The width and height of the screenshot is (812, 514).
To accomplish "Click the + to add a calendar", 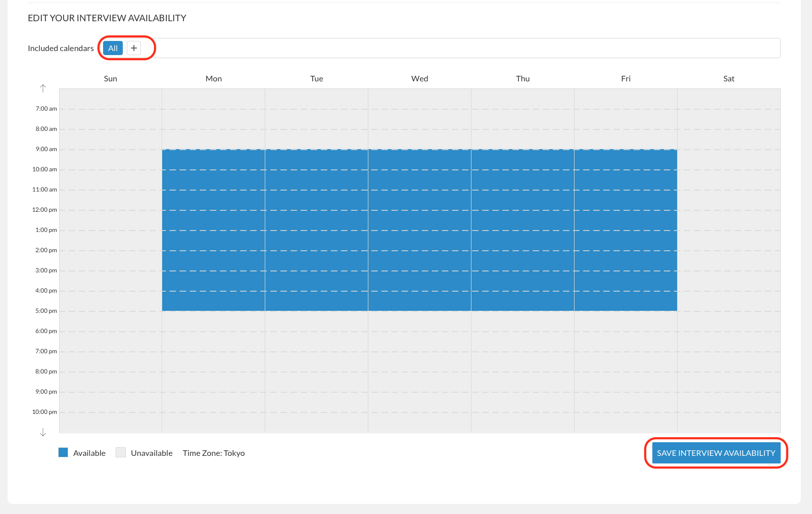I will point(133,48).
